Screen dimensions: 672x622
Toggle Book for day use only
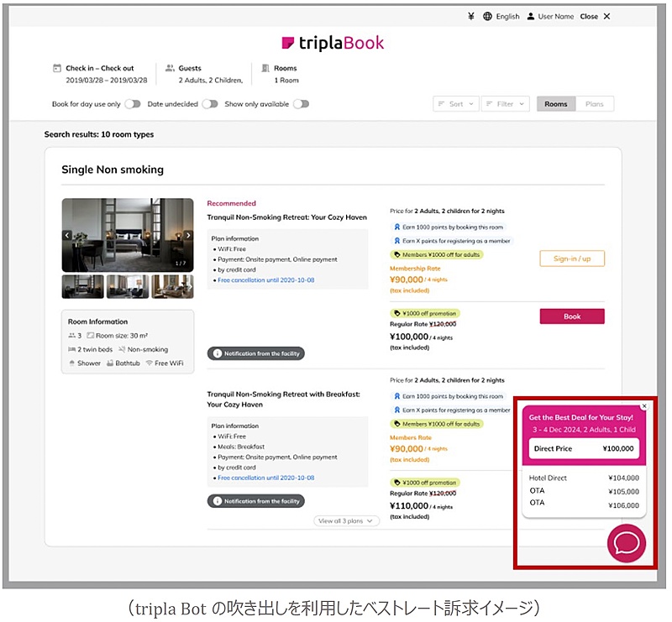pos(133,104)
